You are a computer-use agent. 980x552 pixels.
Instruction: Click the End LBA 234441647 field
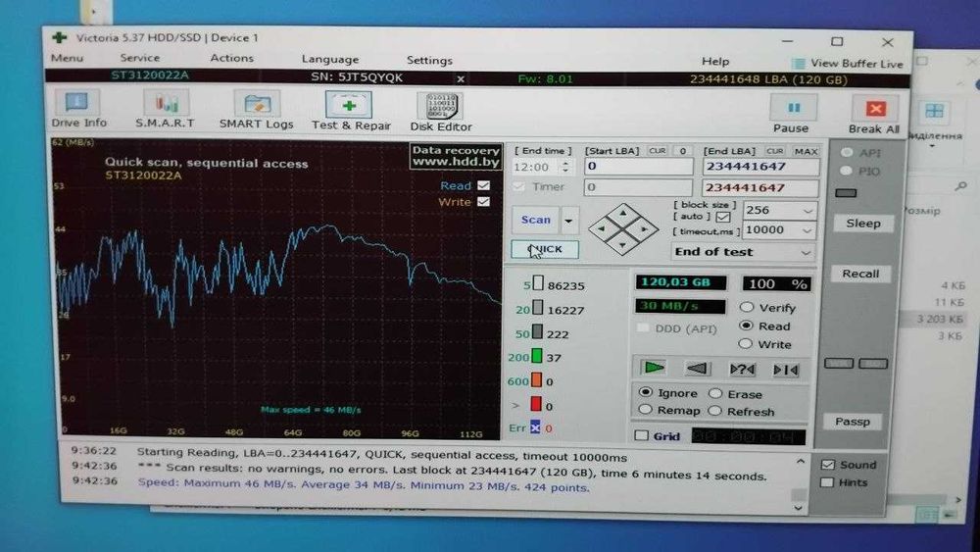[760, 167]
